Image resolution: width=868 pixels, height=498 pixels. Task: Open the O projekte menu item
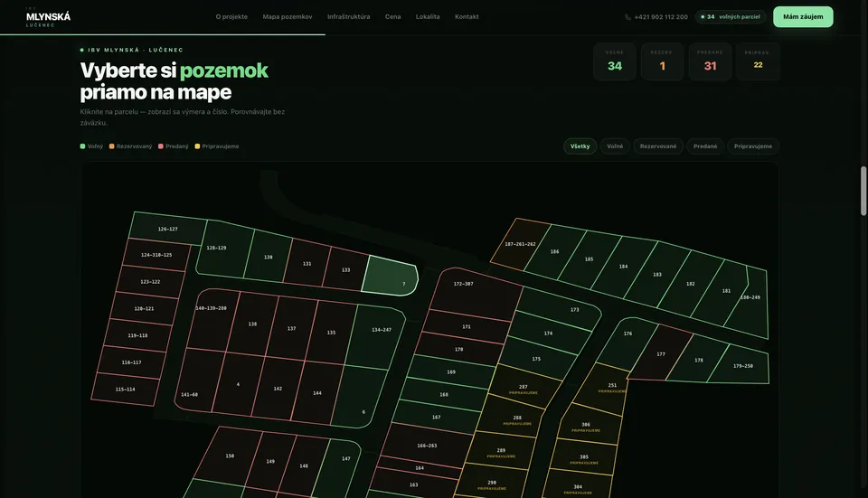[231, 16]
